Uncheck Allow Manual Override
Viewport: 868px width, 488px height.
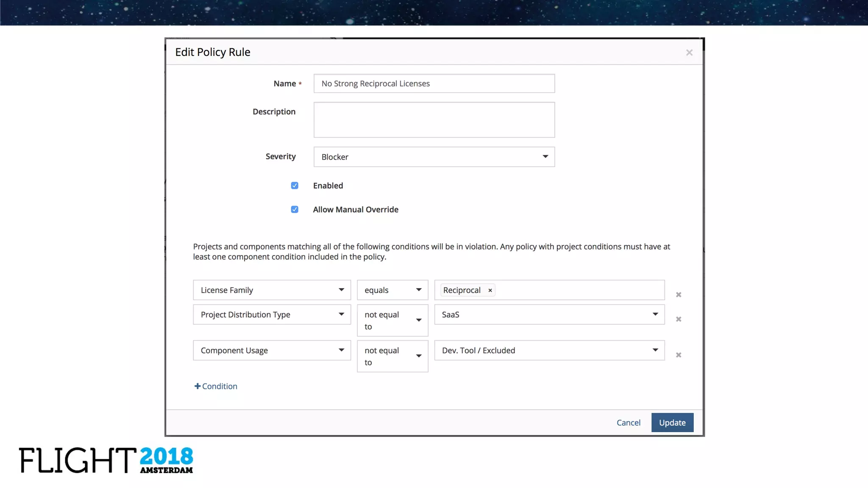coord(295,209)
